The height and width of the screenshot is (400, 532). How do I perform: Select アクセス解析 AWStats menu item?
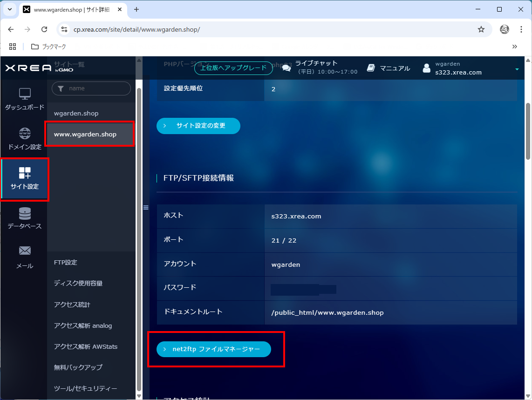pos(86,346)
